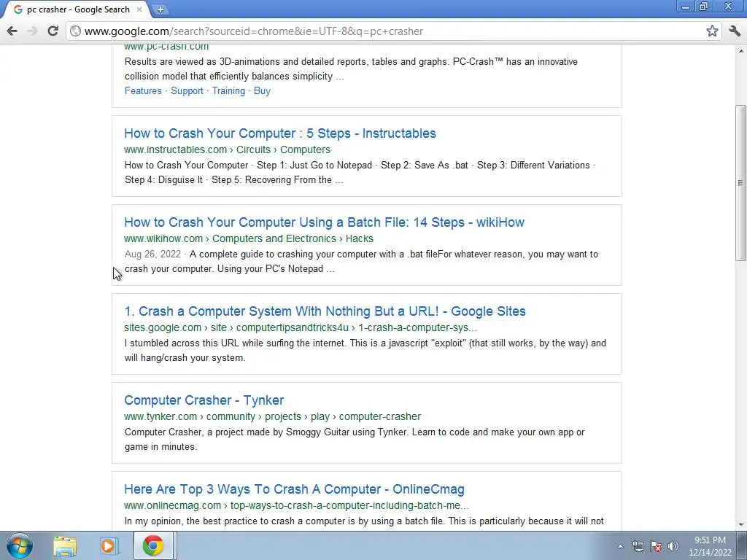The width and height of the screenshot is (747, 560).
Task: Open 'Crash a Computer System With Nothing But a URL!' result
Action: pos(325,311)
